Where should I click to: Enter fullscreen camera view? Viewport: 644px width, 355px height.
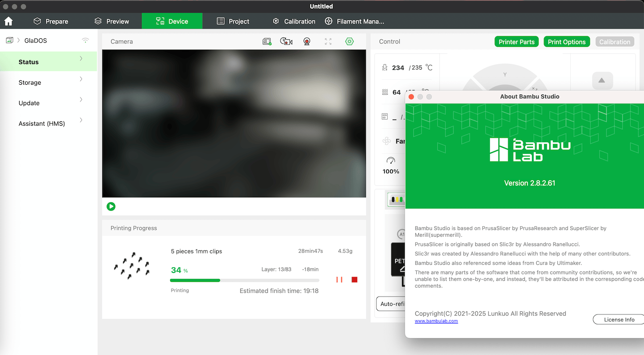(x=328, y=41)
